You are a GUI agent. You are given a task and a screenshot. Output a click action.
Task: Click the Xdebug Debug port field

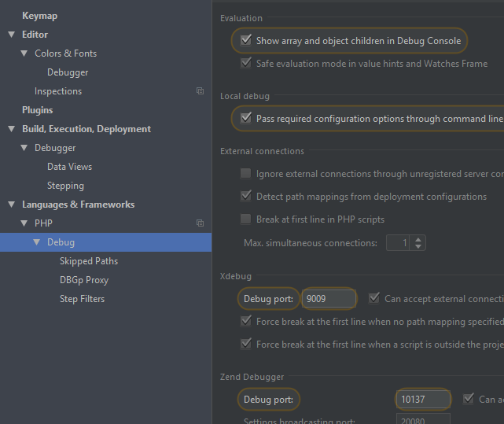pos(329,299)
